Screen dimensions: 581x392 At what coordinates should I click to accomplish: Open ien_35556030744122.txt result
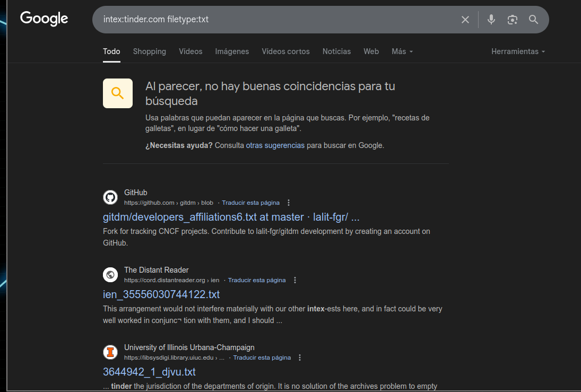pyautogui.click(x=161, y=294)
